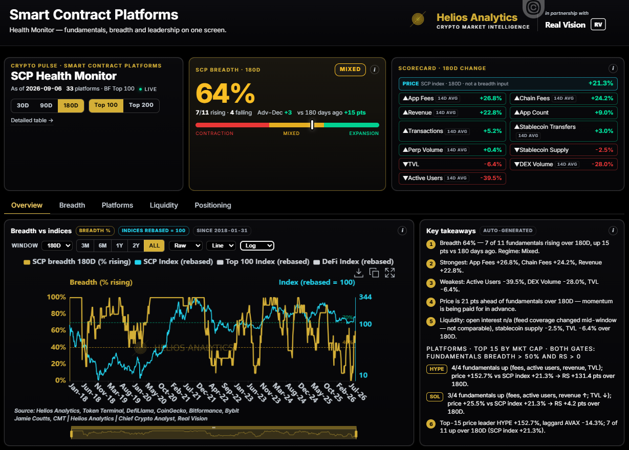Click the Chain Fees scorecard cell
Screen dimensions: 629x450
pyautogui.click(x=564, y=98)
